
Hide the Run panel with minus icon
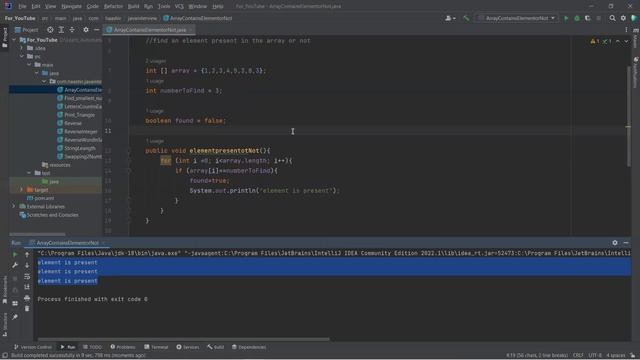626,242
